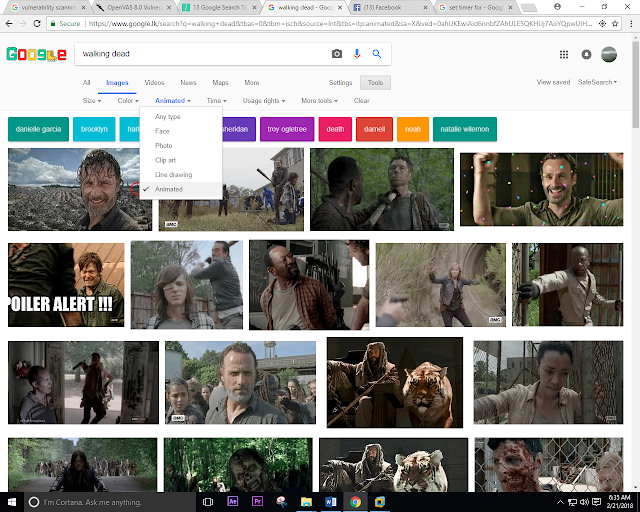This screenshot has width=640, height=512.
Task: Show hidden system tray icons chevron
Action: tap(560, 502)
